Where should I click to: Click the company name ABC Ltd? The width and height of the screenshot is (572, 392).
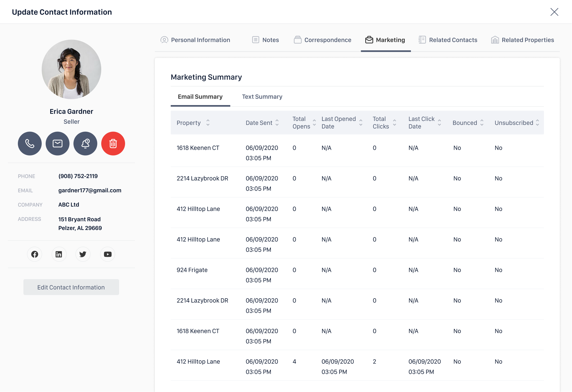click(69, 204)
